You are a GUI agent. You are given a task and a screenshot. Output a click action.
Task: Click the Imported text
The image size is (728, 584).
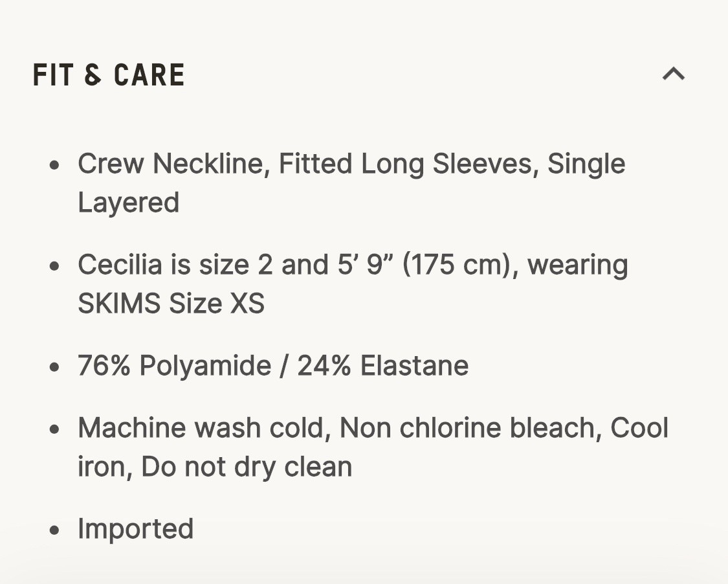tap(135, 529)
